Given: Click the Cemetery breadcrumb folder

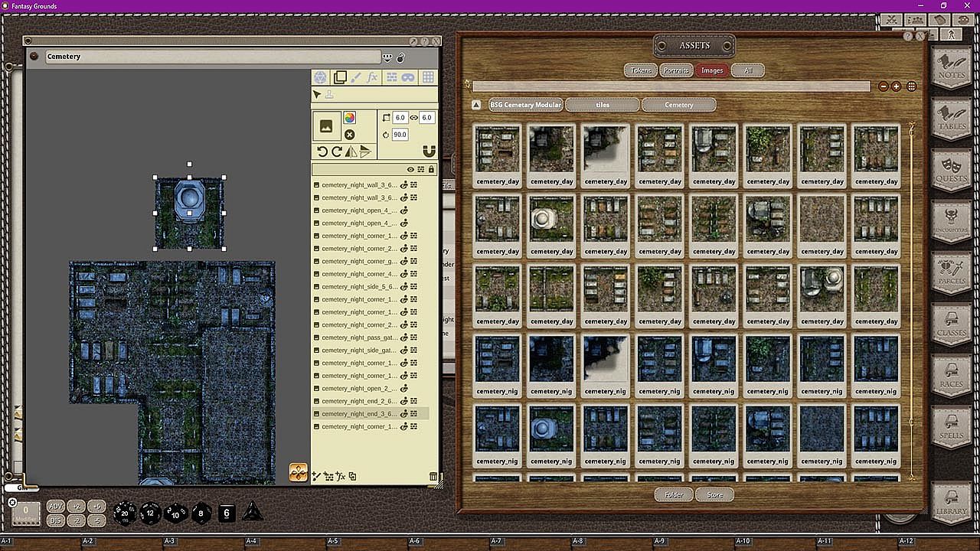Looking at the screenshot, I should pos(679,105).
